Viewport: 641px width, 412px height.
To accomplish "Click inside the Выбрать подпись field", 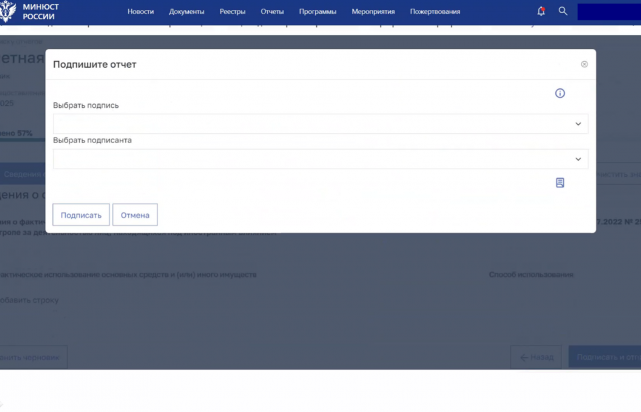I will [x=320, y=124].
